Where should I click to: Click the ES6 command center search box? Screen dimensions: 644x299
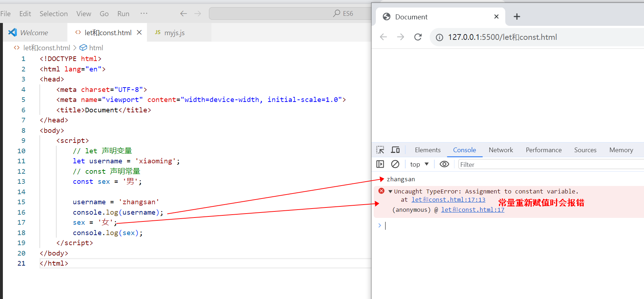[290, 14]
